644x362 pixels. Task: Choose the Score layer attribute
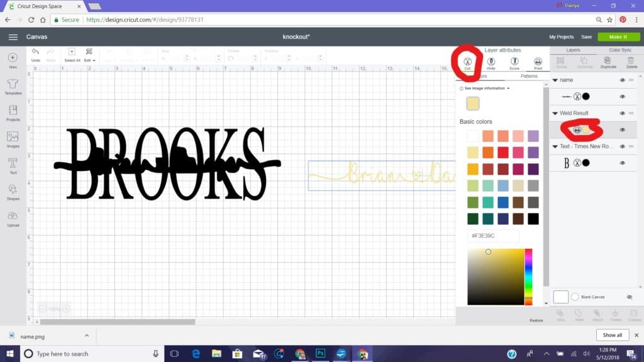point(514,62)
